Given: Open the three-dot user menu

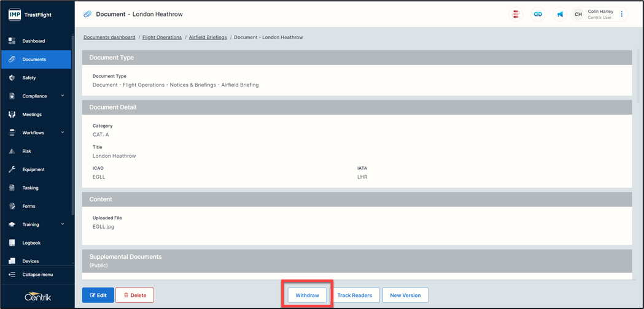Looking at the screenshot, I should (x=621, y=14).
